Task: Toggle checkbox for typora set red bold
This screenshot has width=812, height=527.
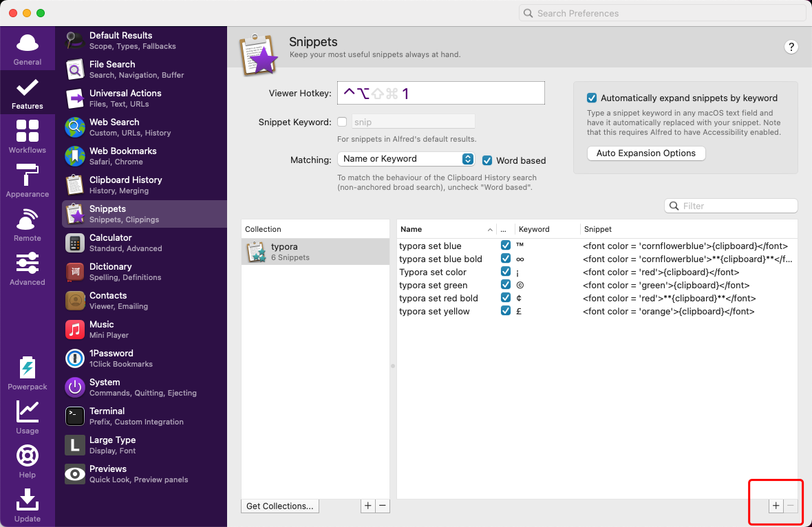Action: pos(505,298)
